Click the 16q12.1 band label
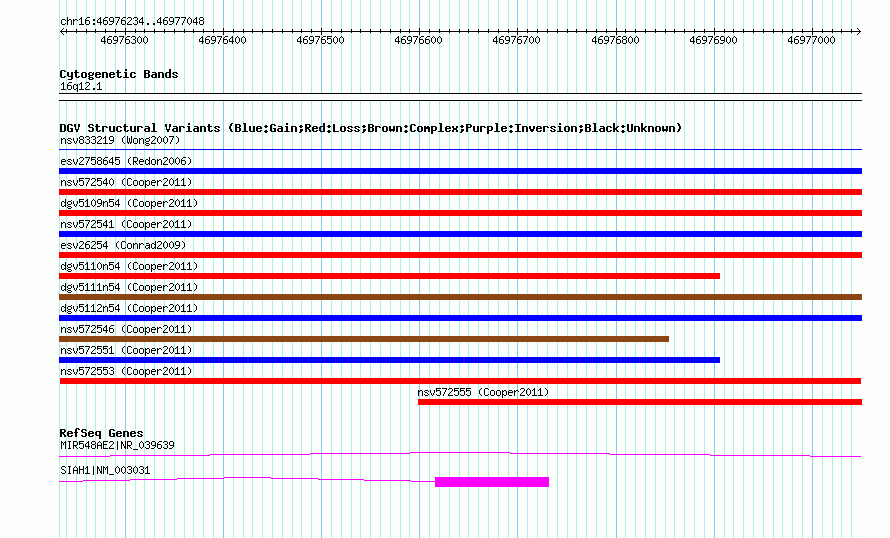The height and width of the screenshot is (538, 890). pyautogui.click(x=81, y=86)
